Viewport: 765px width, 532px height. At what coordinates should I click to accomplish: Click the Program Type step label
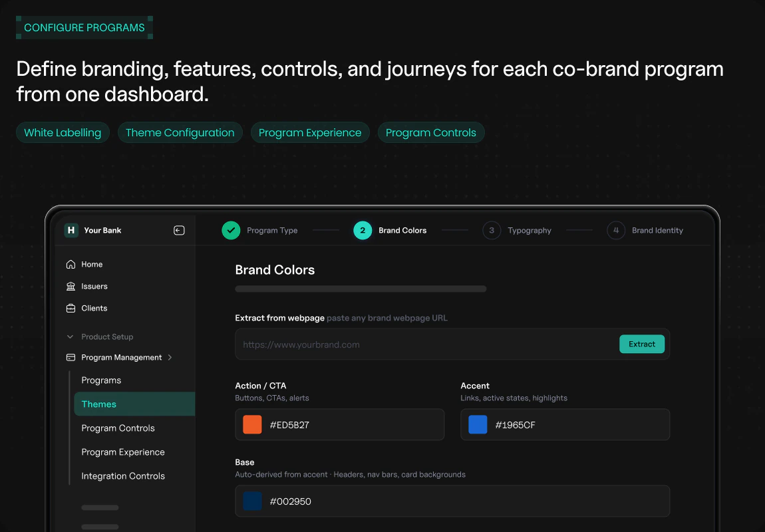click(x=272, y=230)
